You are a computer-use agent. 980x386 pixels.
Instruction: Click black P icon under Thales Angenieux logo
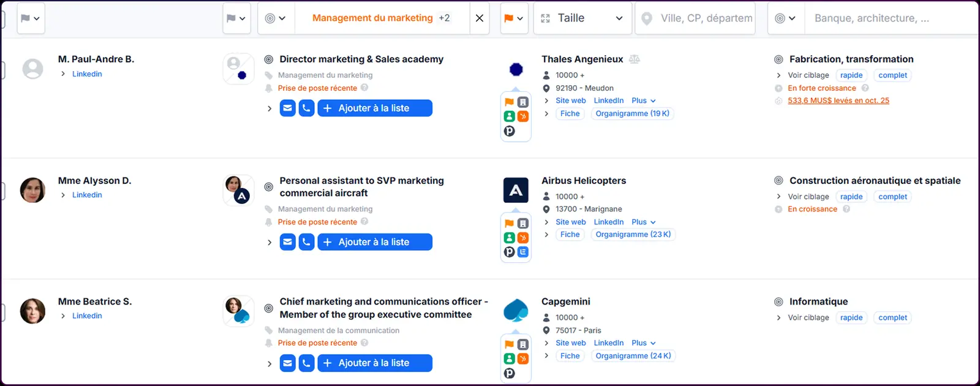[x=510, y=131]
